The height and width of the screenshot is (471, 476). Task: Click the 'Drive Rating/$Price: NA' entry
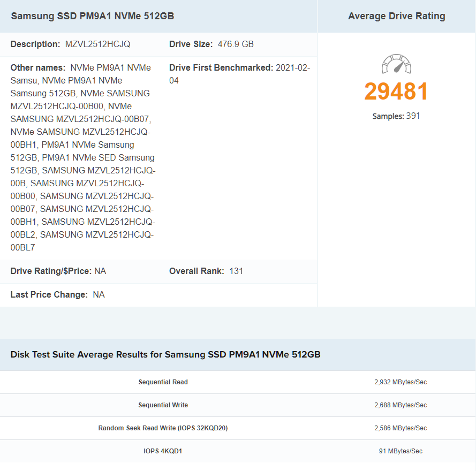coord(58,271)
